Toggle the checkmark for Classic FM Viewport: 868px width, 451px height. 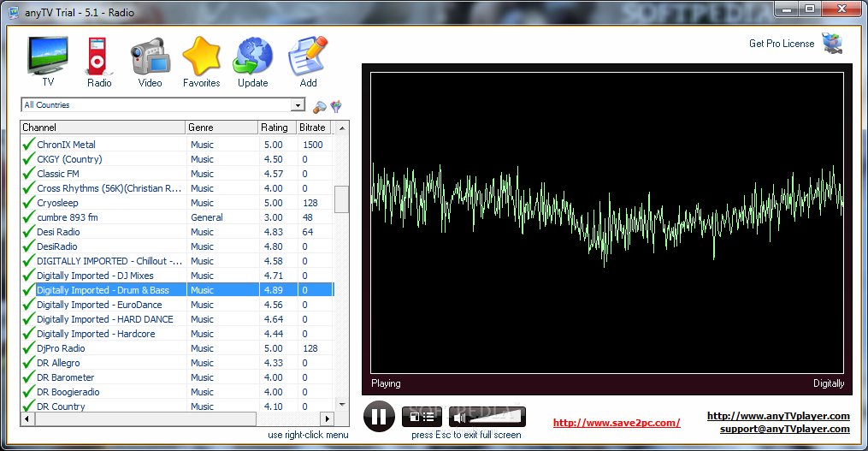tap(29, 174)
